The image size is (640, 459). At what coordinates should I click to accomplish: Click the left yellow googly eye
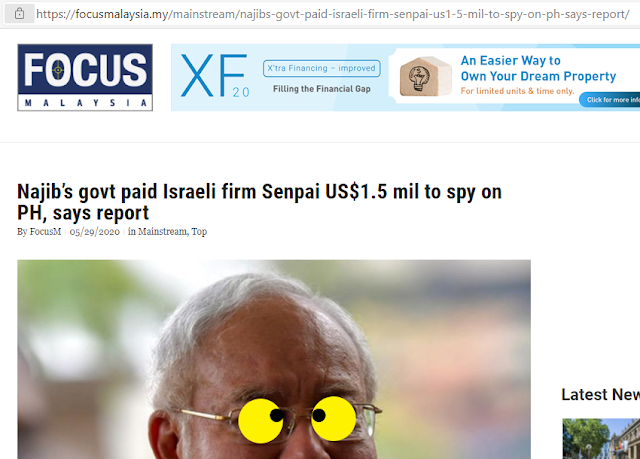(x=261, y=421)
